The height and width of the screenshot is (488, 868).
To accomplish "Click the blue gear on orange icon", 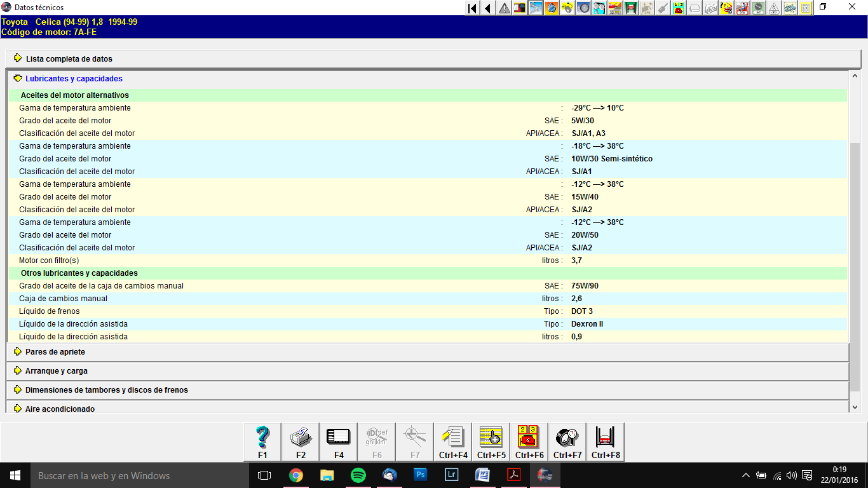I will coord(552,8).
